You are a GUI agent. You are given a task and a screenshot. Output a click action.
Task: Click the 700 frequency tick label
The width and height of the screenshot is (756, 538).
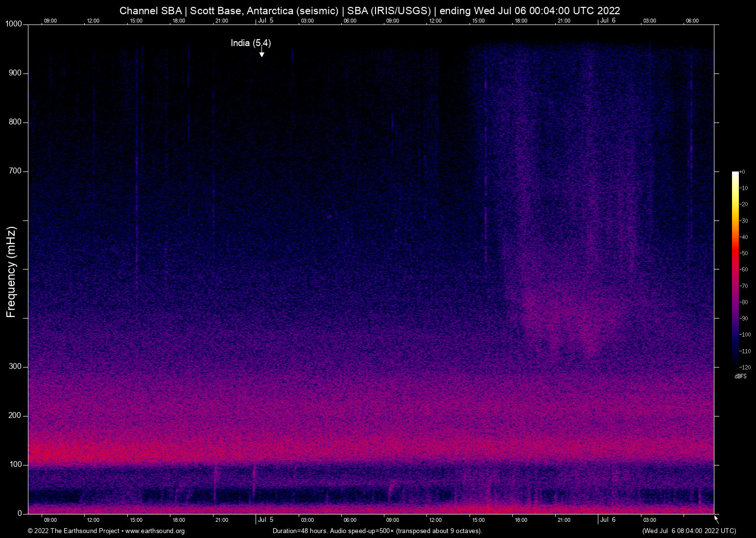pos(15,171)
